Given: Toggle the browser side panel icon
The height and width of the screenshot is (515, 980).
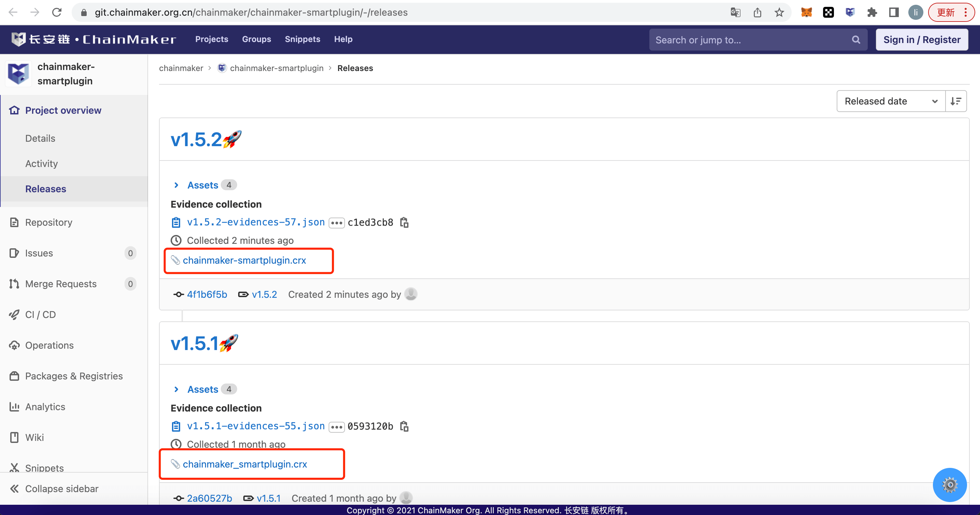Looking at the screenshot, I should pyautogui.click(x=894, y=13).
